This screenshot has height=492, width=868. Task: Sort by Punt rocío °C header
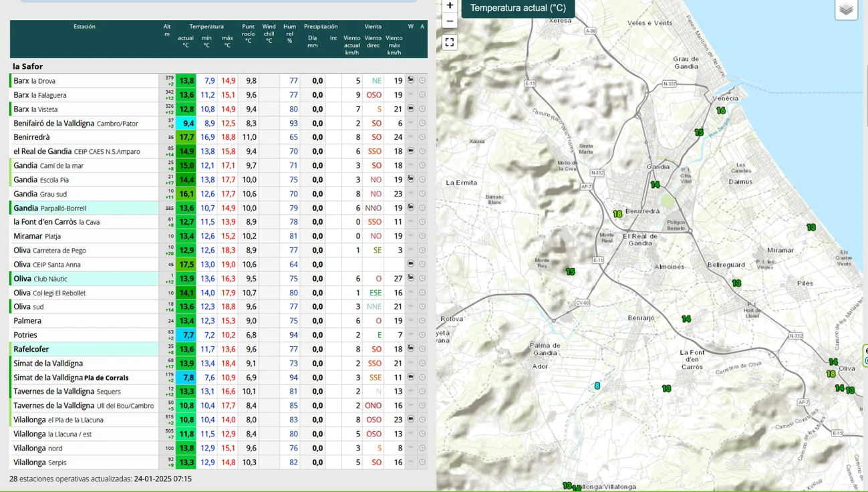click(x=248, y=34)
